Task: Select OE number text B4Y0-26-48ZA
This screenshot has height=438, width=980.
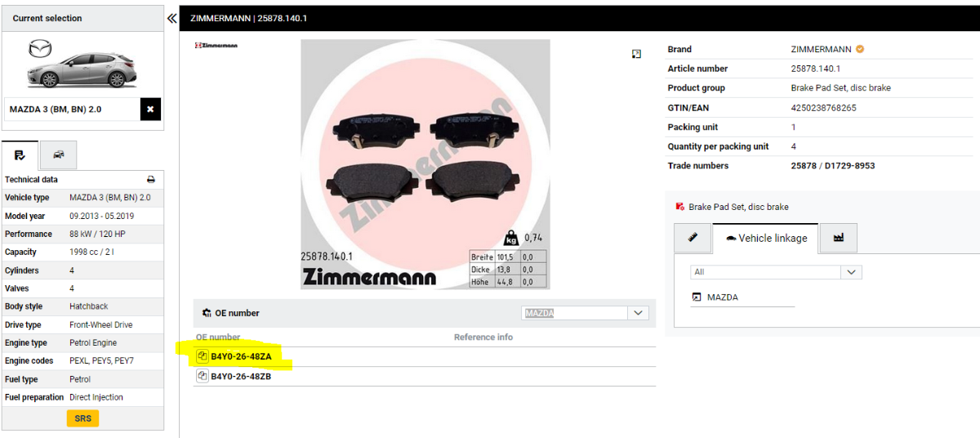Action: coord(241,356)
